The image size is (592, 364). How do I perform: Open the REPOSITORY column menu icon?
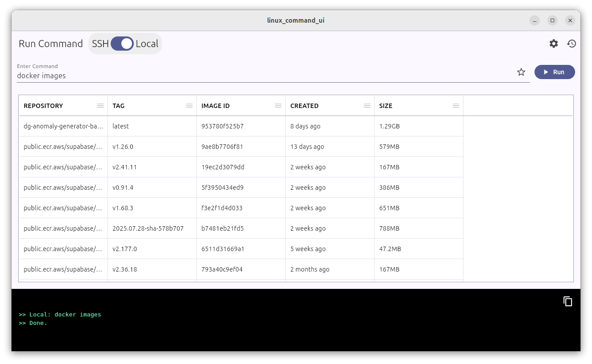pos(100,105)
